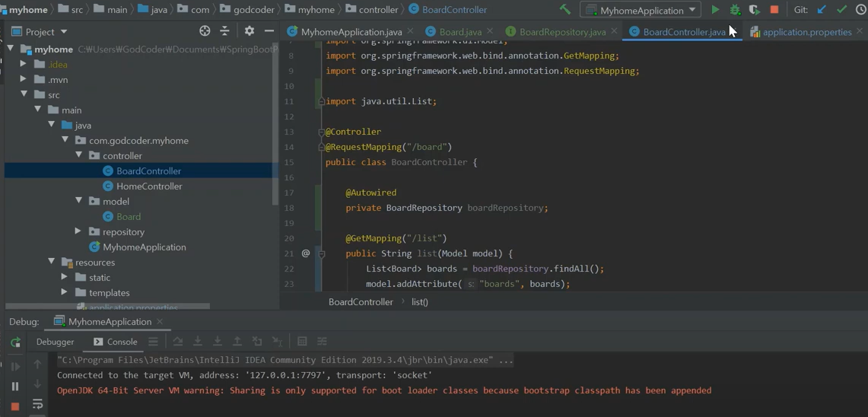The image size is (868, 417).
Task: Collapse the model package node
Action: 78,200
